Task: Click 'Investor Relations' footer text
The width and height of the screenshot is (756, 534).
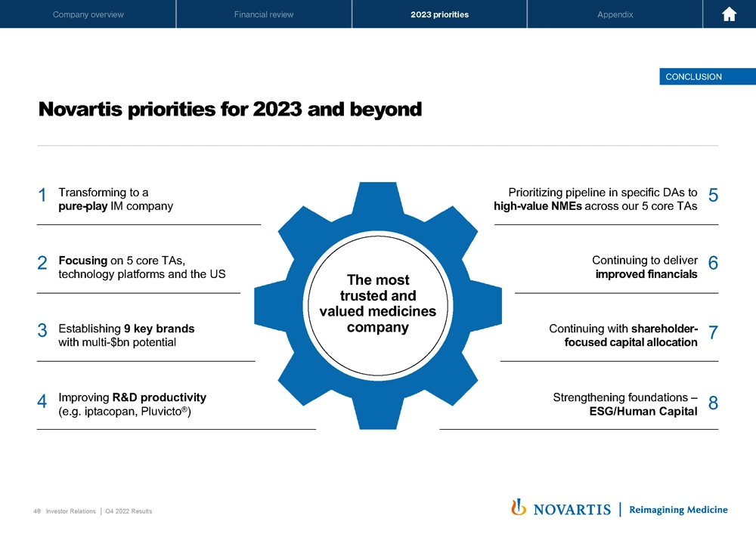Action: click(70, 511)
